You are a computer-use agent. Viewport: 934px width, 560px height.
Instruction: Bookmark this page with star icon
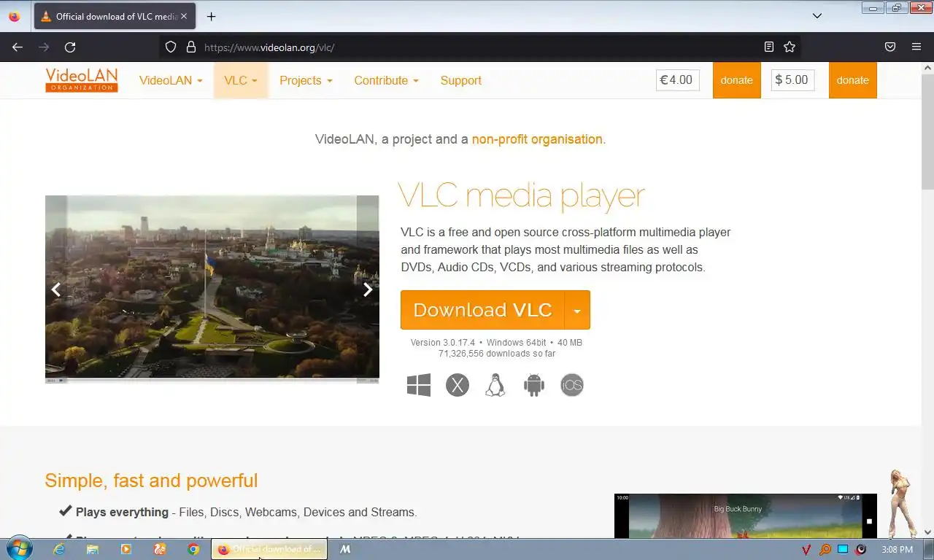[790, 47]
